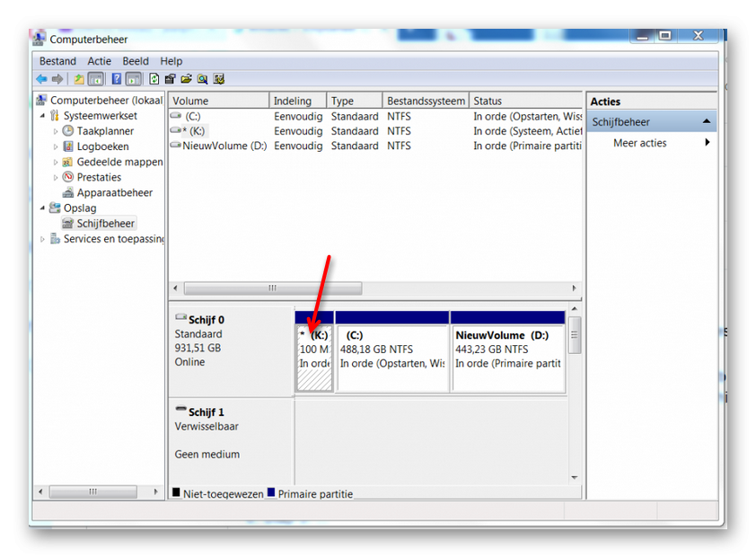Click the Forward arrow in toolbar
Image resolution: width=756 pixels, height=558 pixels.
[x=57, y=79]
